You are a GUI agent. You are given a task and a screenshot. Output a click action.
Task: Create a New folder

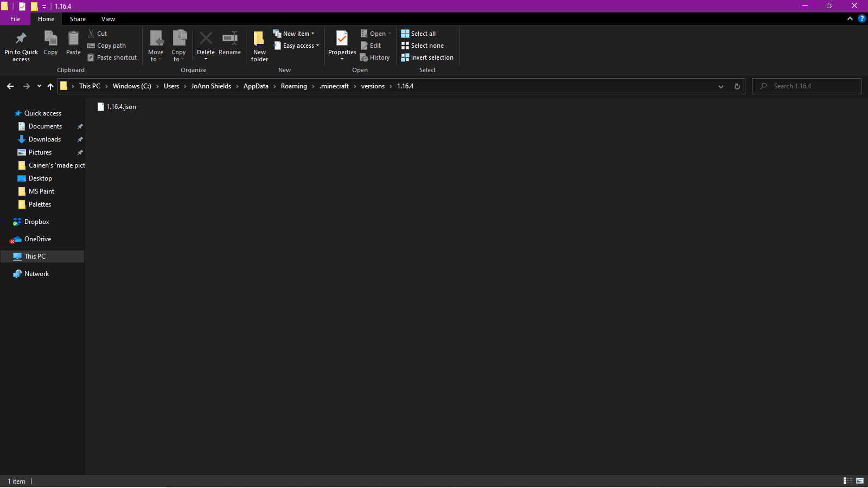pos(259,46)
